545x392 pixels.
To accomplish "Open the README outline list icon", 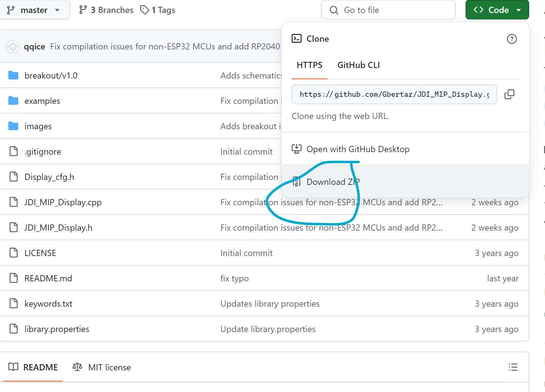I will pos(513,367).
